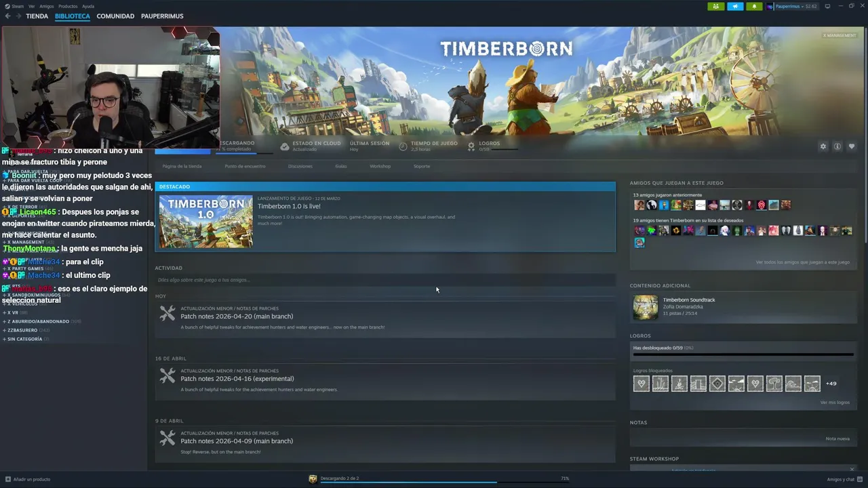Viewport: 868px width, 488px height.
Task: Click wrench icon for 2026-04-20 patch notes
Action: [167, 313]
